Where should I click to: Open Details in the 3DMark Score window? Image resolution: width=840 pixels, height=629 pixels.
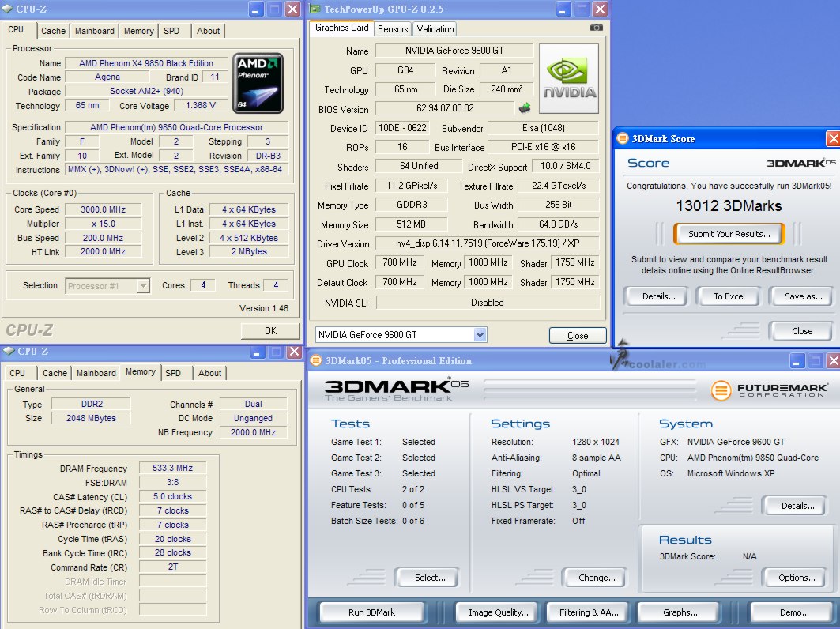(x=658, y=296)
